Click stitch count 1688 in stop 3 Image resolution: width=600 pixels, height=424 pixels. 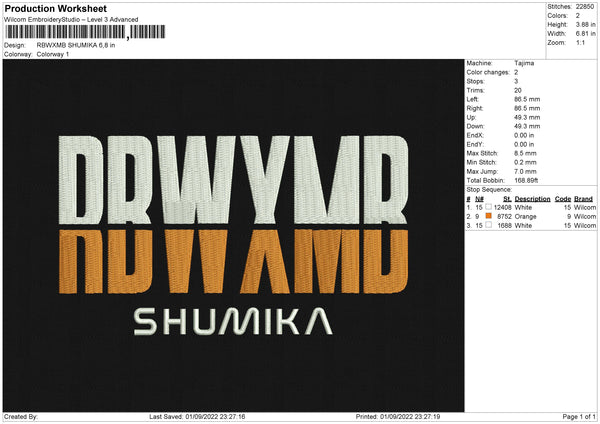point(504,226)
